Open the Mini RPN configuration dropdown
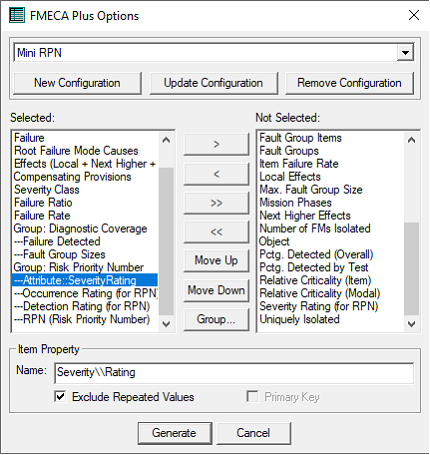Screen dimensions: 430x455 [x=405, y=53]
